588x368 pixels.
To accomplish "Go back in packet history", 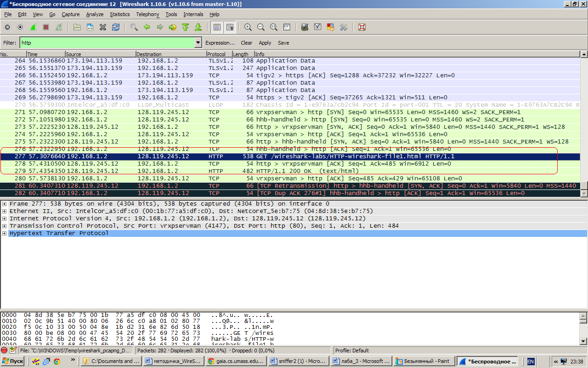I will click(x=147, y=27).
